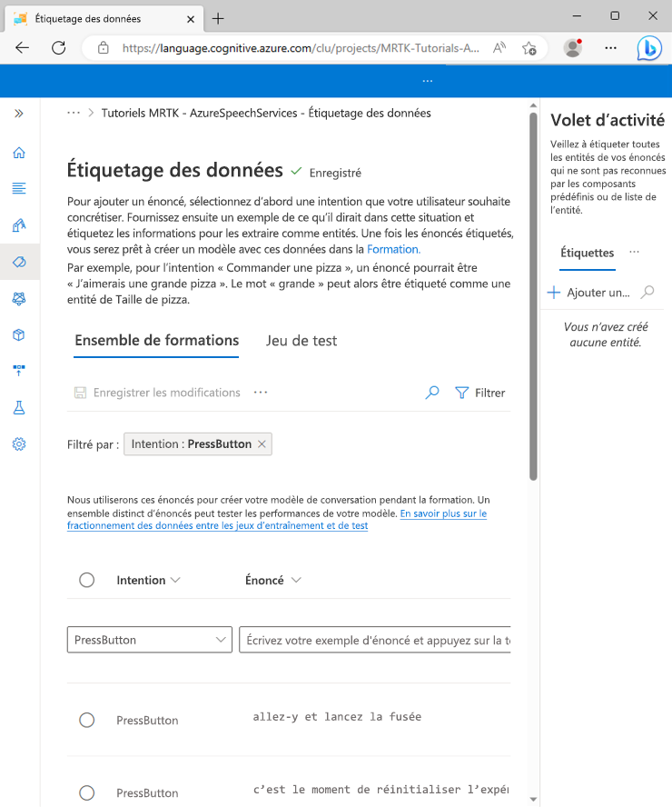Select all utterances with header radio
The width and height of the screenshot is (672, 807).
coord(87,580)
